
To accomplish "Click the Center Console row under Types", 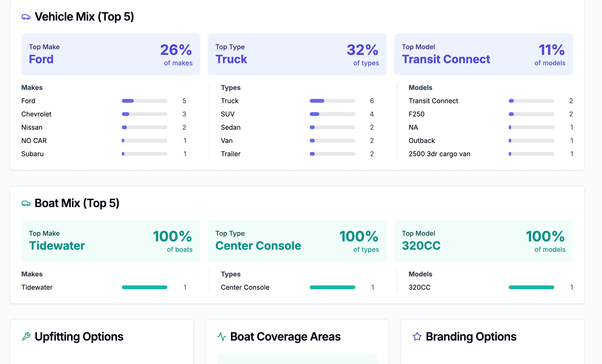I will (245, 287).
